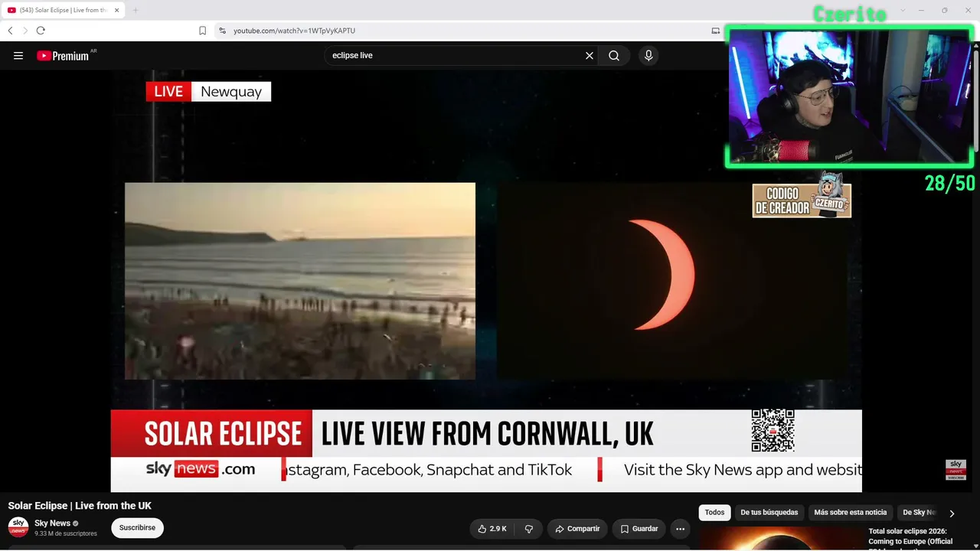Screen dimensions: 980x551
Task: Minimize the browser window
Action: point(922,10)
